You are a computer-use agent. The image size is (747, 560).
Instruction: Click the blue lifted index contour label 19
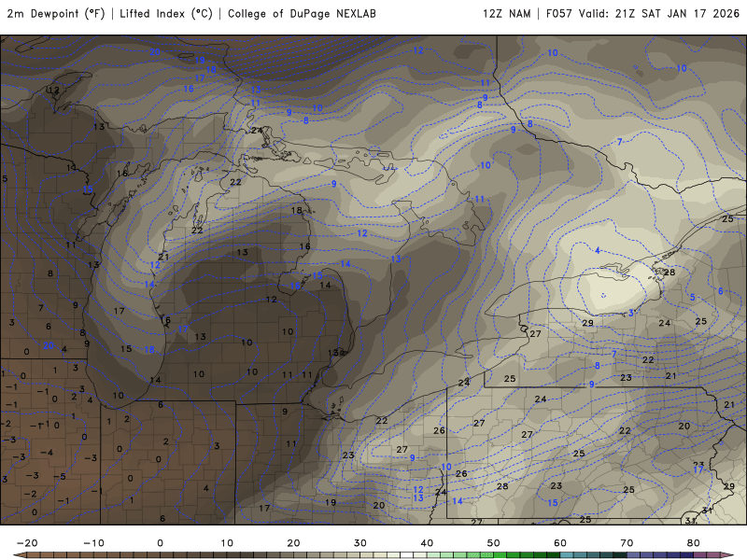coord(200,61)
